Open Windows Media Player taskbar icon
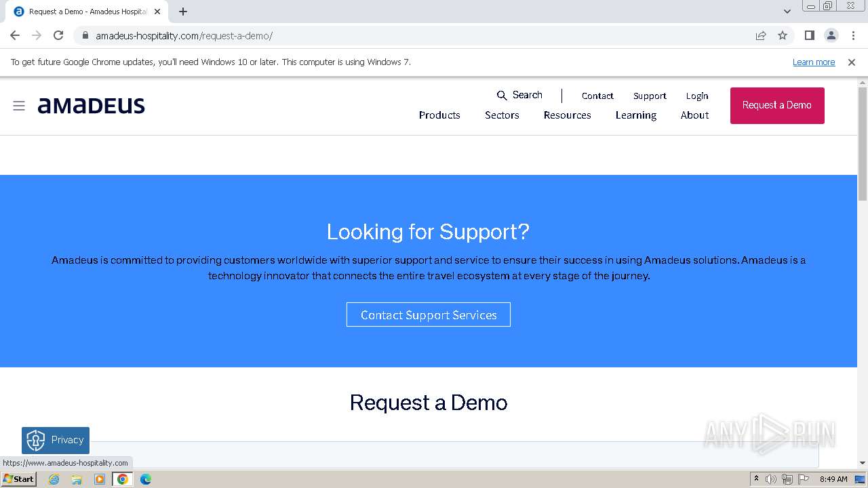The width and height of the screenshot is (868, 488). point(100,479)
